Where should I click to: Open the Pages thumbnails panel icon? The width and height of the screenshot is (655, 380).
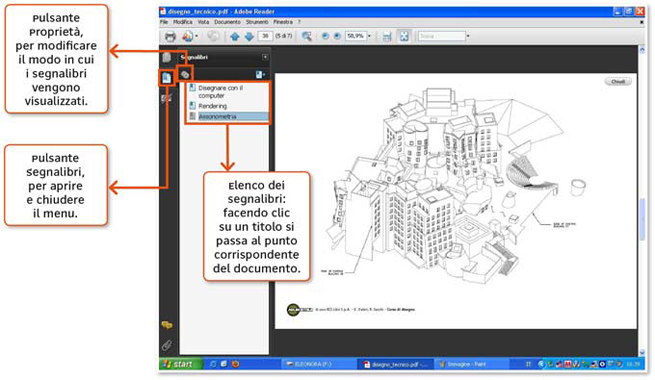tap(167, 57)
